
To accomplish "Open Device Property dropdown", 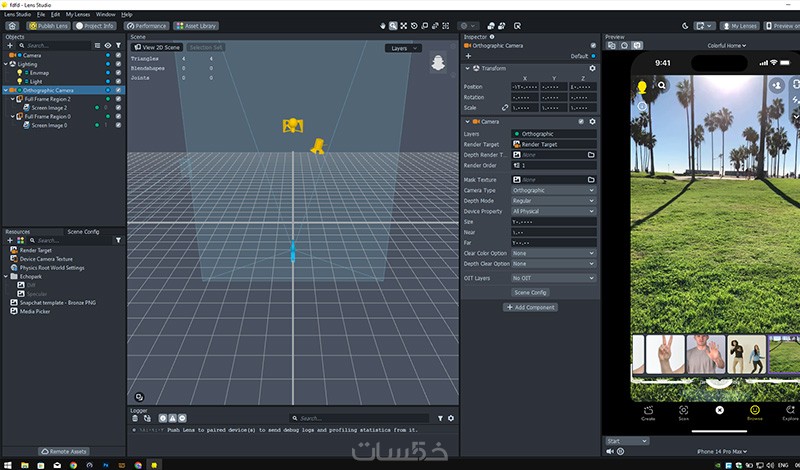I will pyautogui.click(x=554, y=211).
